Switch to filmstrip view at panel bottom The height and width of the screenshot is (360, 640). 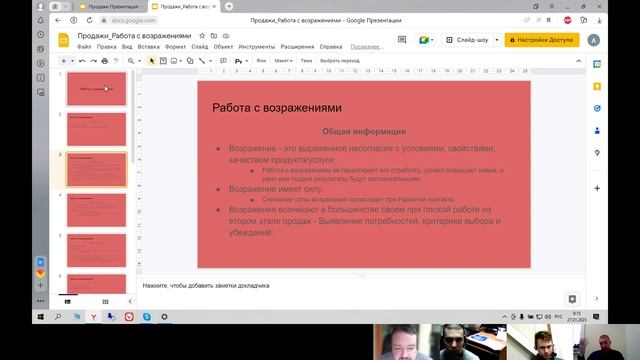point(68,302)
